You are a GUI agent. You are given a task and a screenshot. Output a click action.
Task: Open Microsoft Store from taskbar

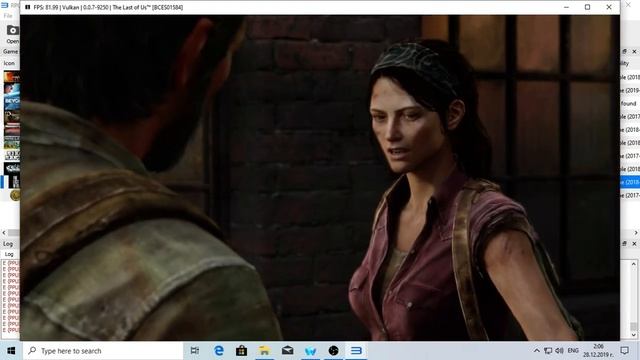click(x=241, y=351)
